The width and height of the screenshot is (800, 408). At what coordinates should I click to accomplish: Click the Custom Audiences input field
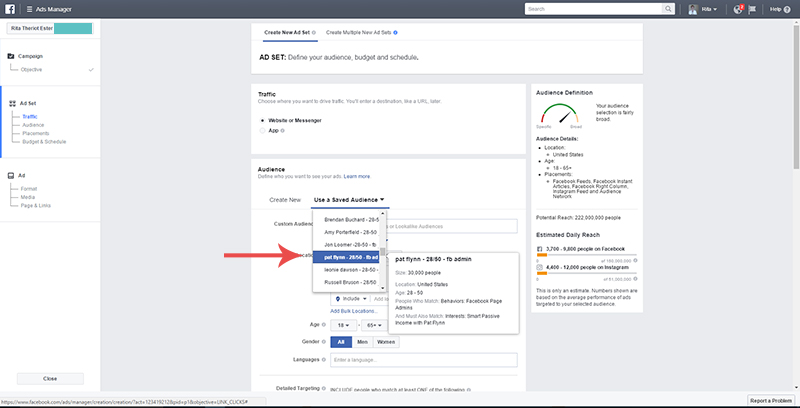[451, 226]
